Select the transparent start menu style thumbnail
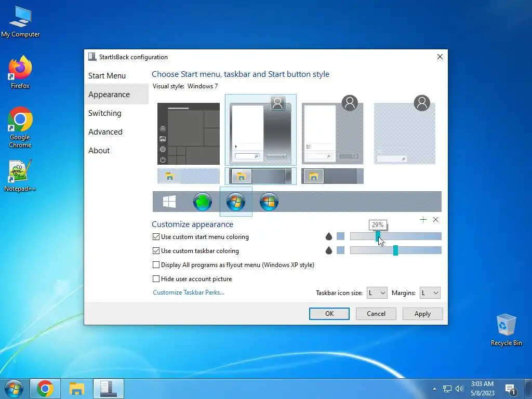This screenshot has height=399, width=532. tap(404, 130)
